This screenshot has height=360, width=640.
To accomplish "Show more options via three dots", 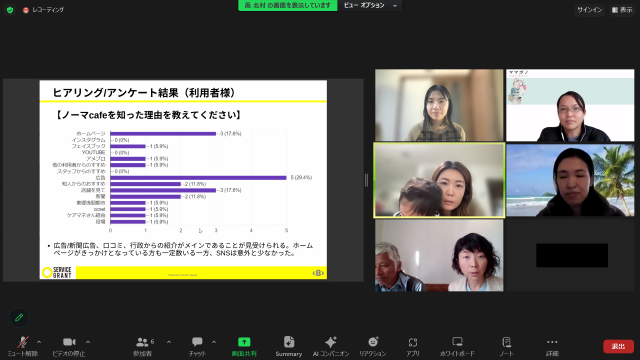I will (552, 346).
